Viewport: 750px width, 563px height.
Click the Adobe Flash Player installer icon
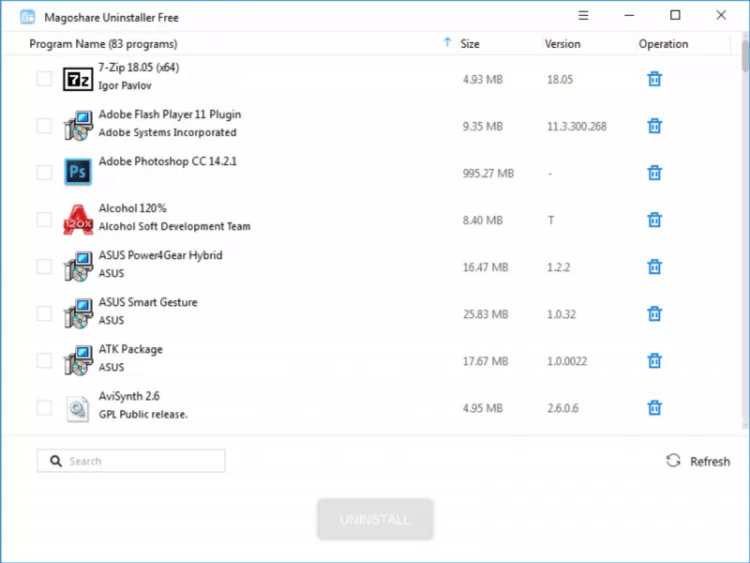click(78, 126)
